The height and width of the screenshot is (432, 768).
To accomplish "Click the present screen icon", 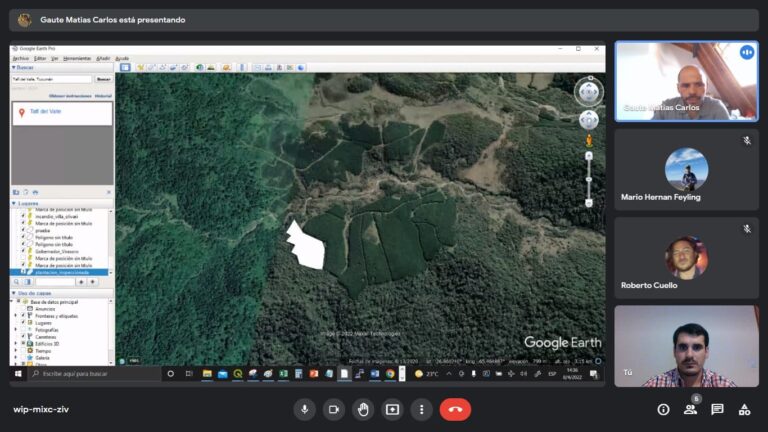I will click(x=392, y=409).
